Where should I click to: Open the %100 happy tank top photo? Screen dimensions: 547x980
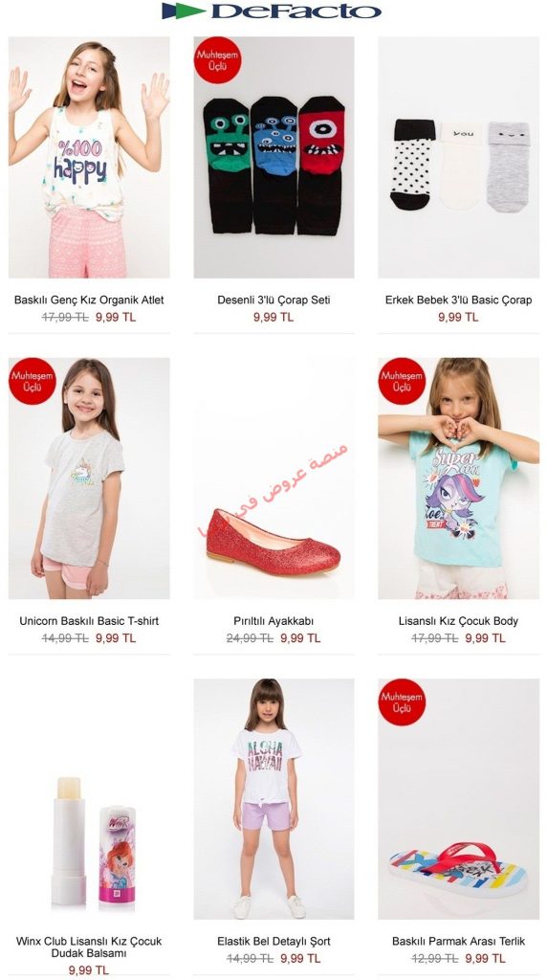coord(89,158)
